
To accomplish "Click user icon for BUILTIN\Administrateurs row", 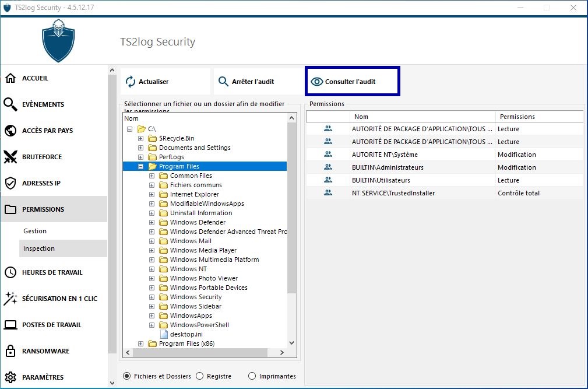I will pos(328,167).
